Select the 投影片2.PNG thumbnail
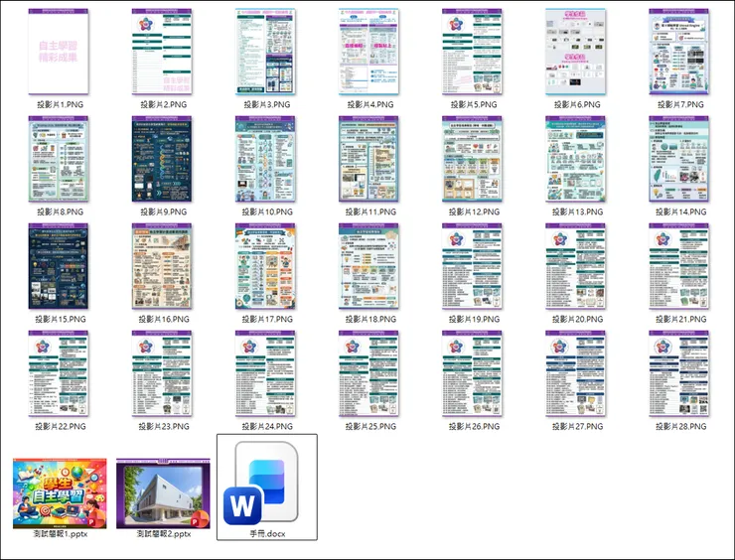The height and width of the screenshot is (560, 735). pos(162,52)
